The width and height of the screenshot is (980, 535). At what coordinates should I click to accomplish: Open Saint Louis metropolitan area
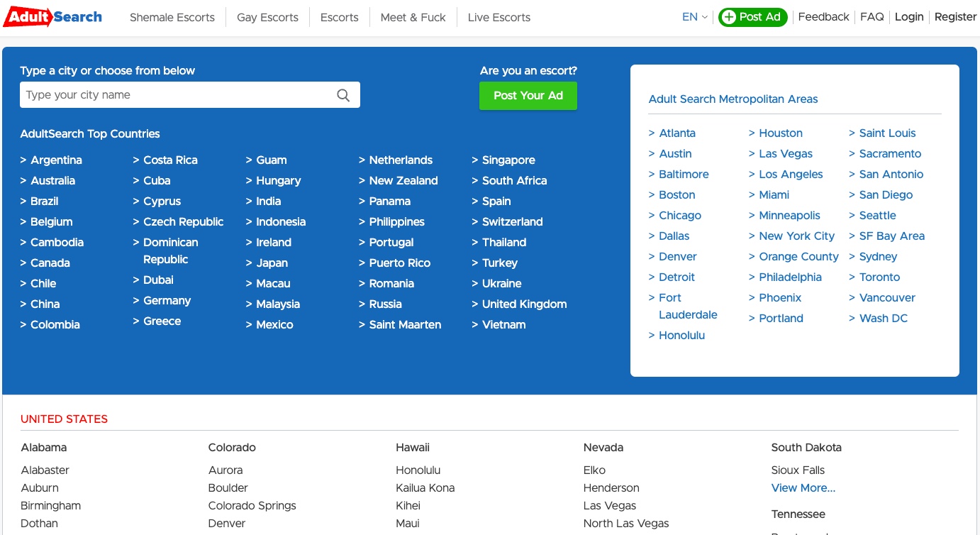tap(887, 133)
